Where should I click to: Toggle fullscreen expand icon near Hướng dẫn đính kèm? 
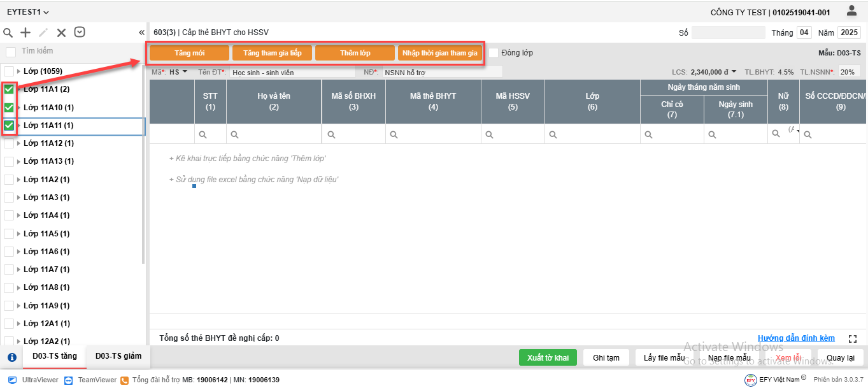[x=853, y=339]
